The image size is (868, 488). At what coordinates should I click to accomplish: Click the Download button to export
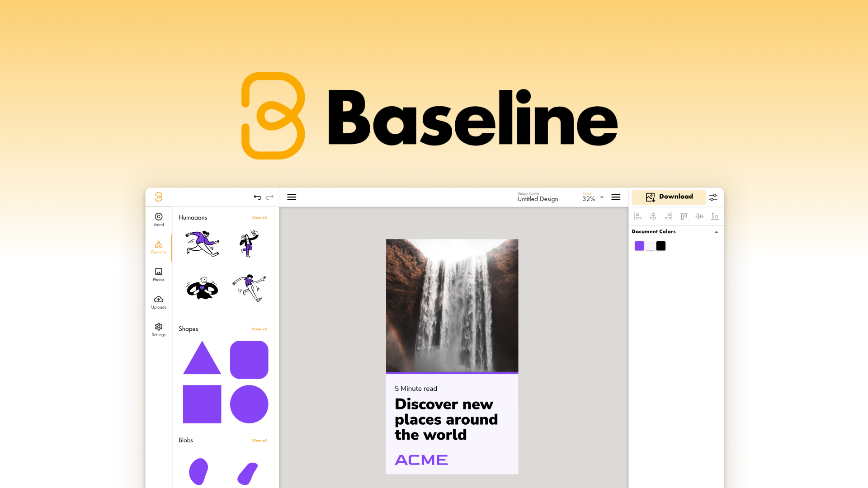[x=669, y=197]
